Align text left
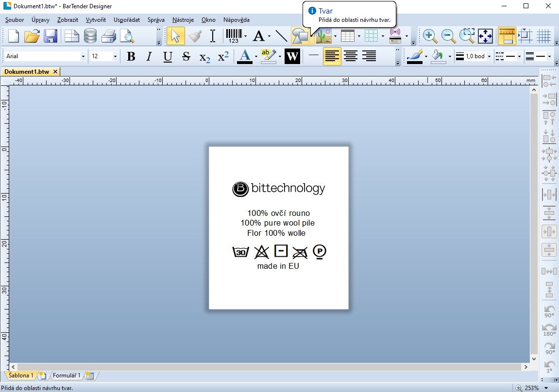The width and height of the screenshot is (559, 392). click(x=332, y=56)
